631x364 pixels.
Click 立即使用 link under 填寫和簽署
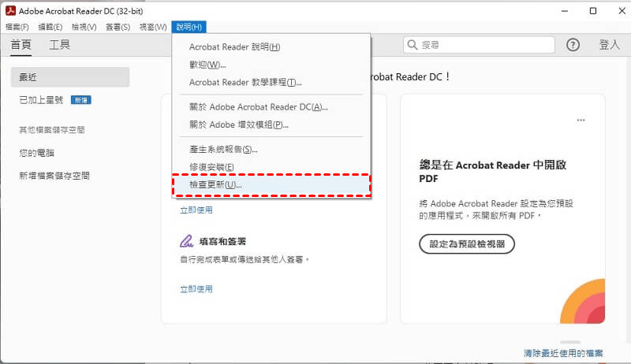tap(196, 289)
